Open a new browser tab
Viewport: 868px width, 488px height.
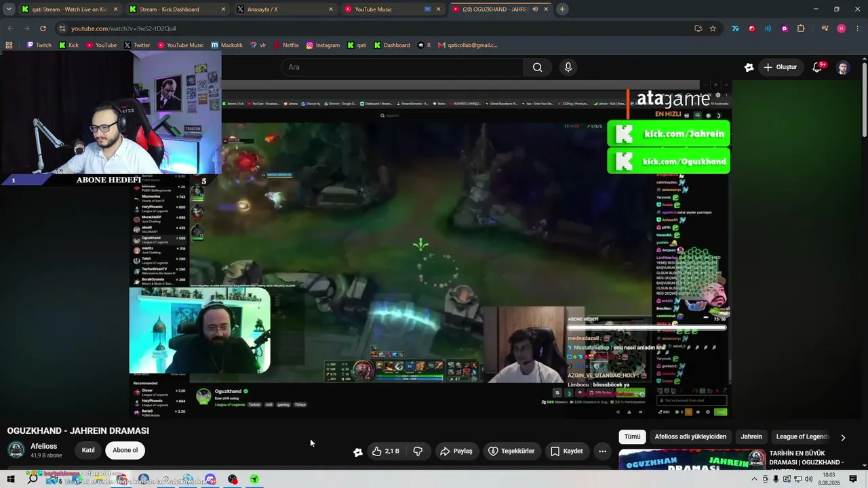tap(562, 9)
